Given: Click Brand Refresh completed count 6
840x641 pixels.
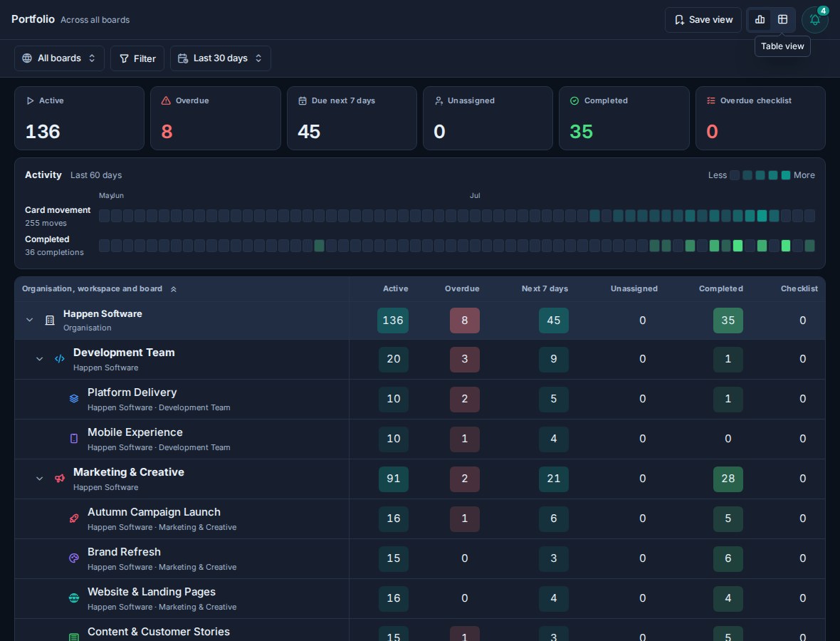Looking at the screenshot, I should click(728, 558).
